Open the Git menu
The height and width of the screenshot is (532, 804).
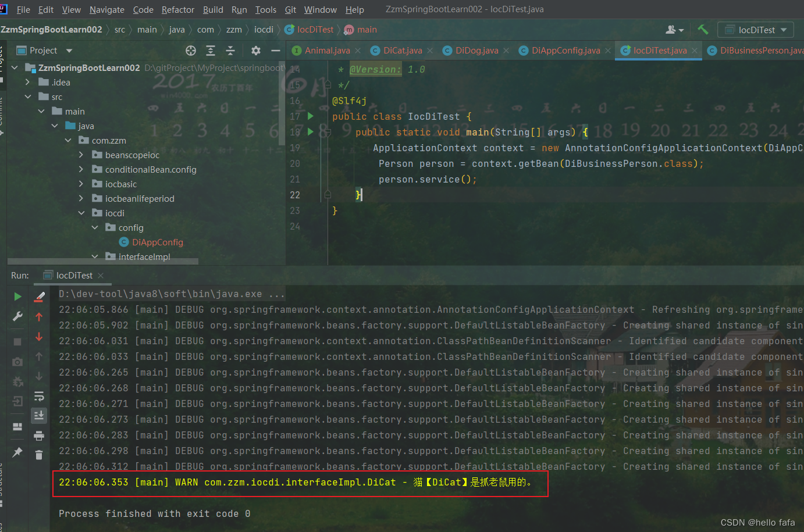290,10
